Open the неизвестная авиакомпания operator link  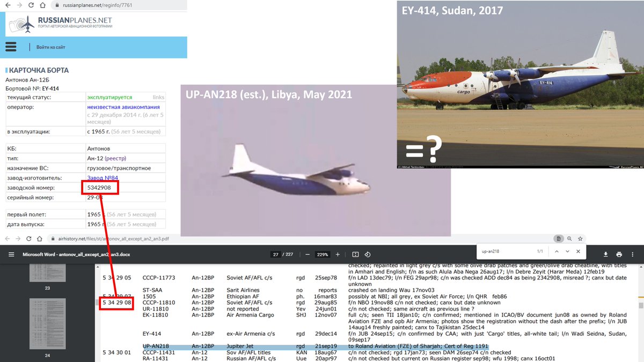pyautogui.click(x=123, y=107)
